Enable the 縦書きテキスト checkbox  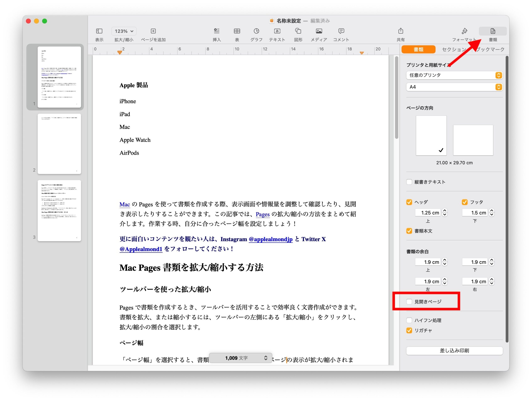tap(409, 182)
